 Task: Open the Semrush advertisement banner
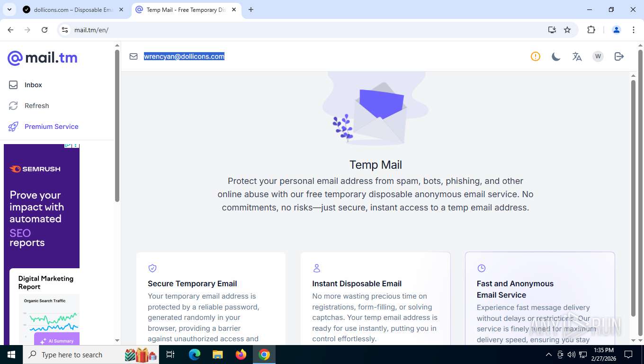tap(42, 244)
